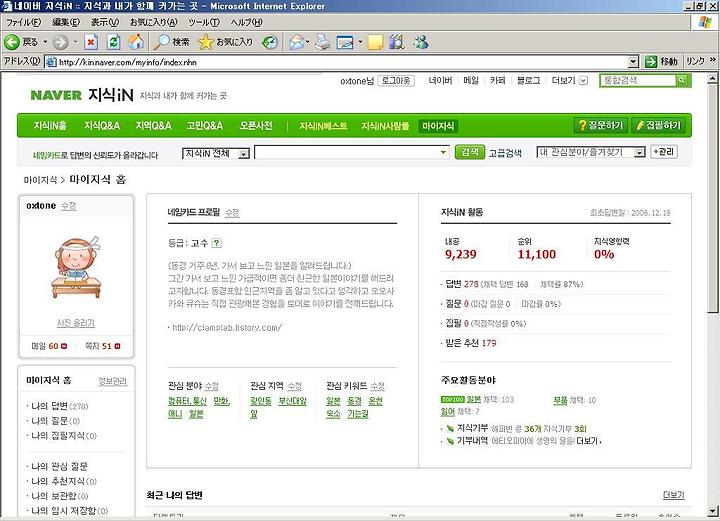The width and height of the screenshot is (720, 521).
Task: Click the vertical scrollbar up arrow
Action: 712,79
